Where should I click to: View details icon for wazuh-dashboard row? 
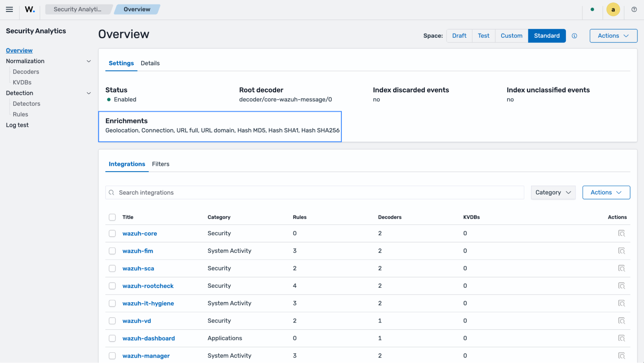pos(621,338)
